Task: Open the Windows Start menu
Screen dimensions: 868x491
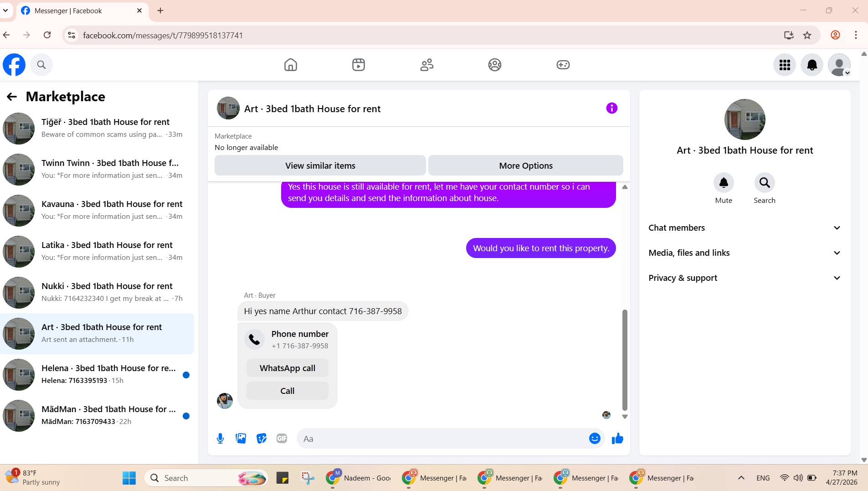Action: click(x=129, y=478)
